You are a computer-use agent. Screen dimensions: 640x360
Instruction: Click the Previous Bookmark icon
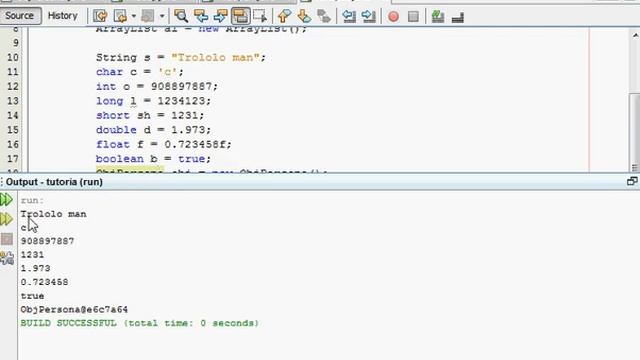[x=284, y=16]
